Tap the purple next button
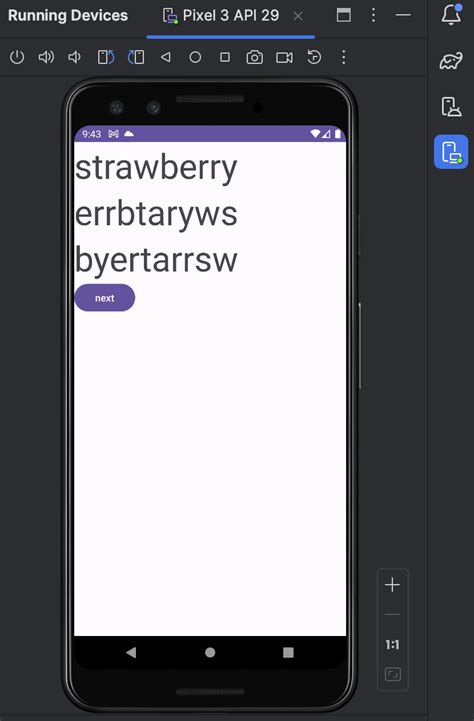Image resolution: width=474 pixels, height=721 pixels. [x=105, y=298]
